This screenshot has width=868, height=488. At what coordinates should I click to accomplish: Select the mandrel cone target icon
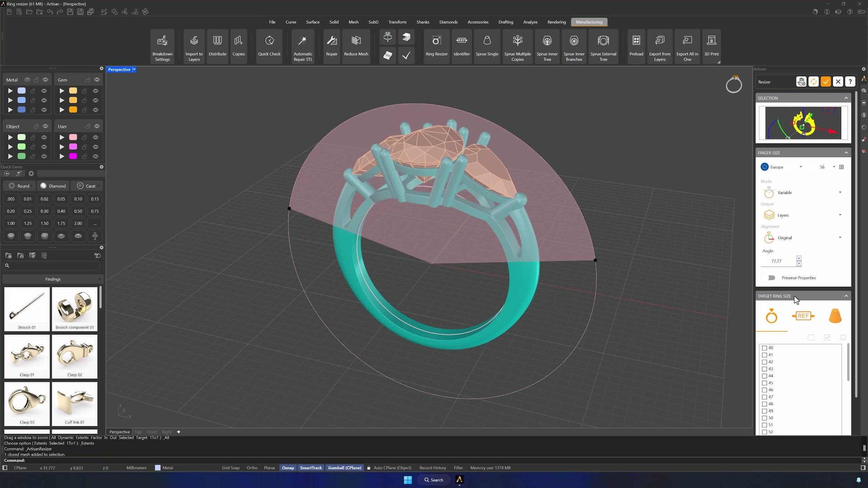coord(835,316)
